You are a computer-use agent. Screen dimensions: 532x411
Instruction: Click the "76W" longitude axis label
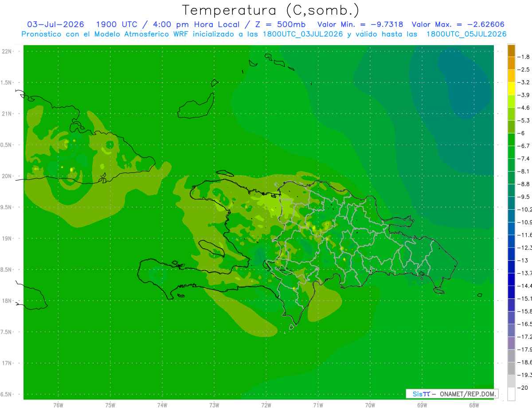[58, 405]
